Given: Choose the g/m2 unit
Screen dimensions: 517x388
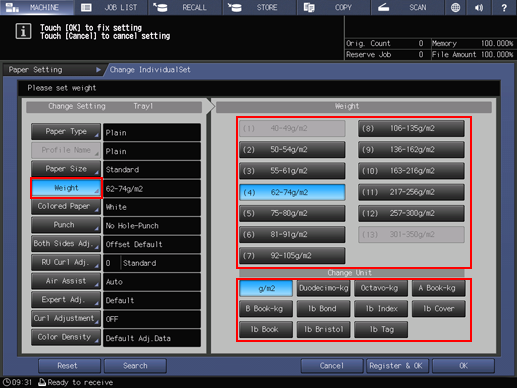Looking at the screenshot, I should (266, 288).
